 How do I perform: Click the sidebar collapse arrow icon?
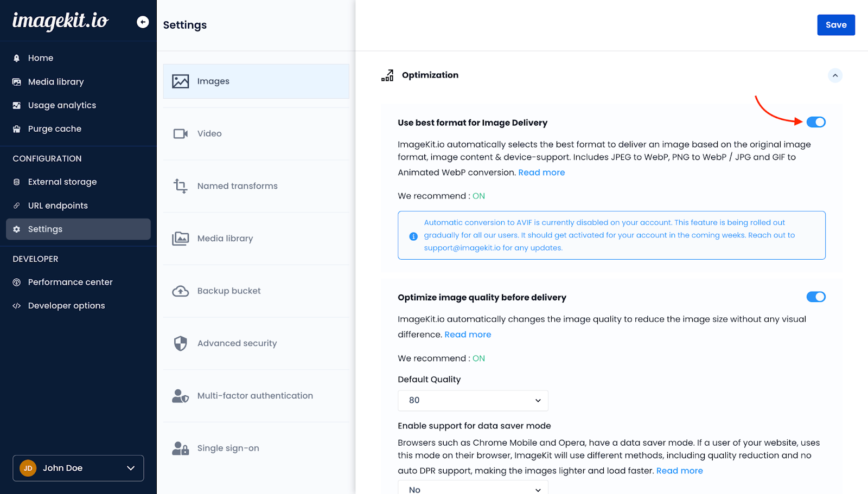point(143,22)
